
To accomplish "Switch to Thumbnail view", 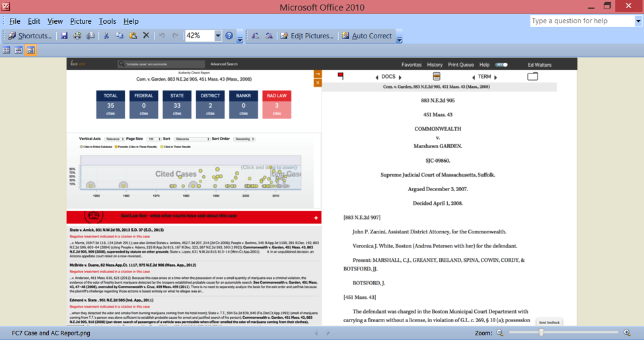I will pos(6,50).
